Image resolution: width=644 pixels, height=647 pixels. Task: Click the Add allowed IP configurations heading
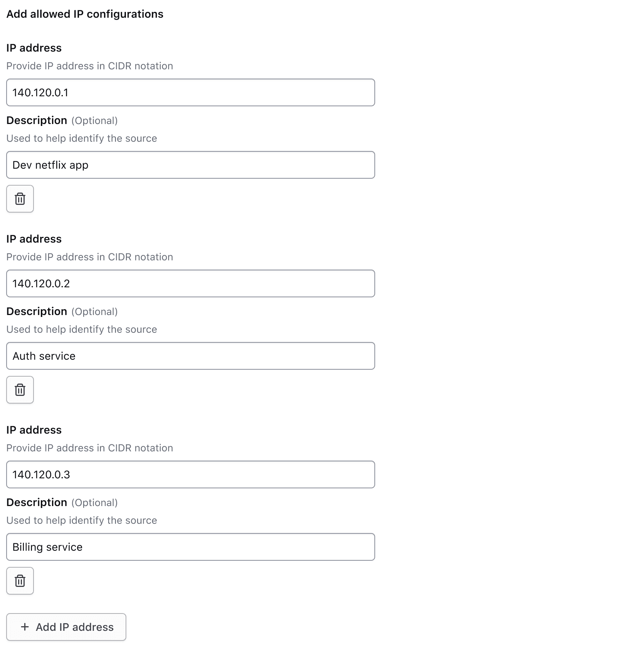pos(85,14)
